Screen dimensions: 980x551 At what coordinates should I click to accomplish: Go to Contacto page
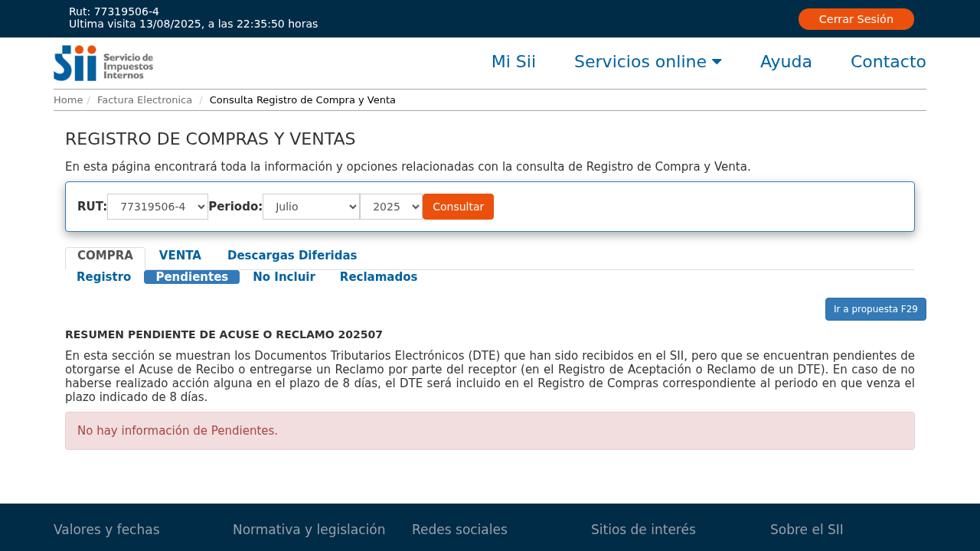(888, 62)
